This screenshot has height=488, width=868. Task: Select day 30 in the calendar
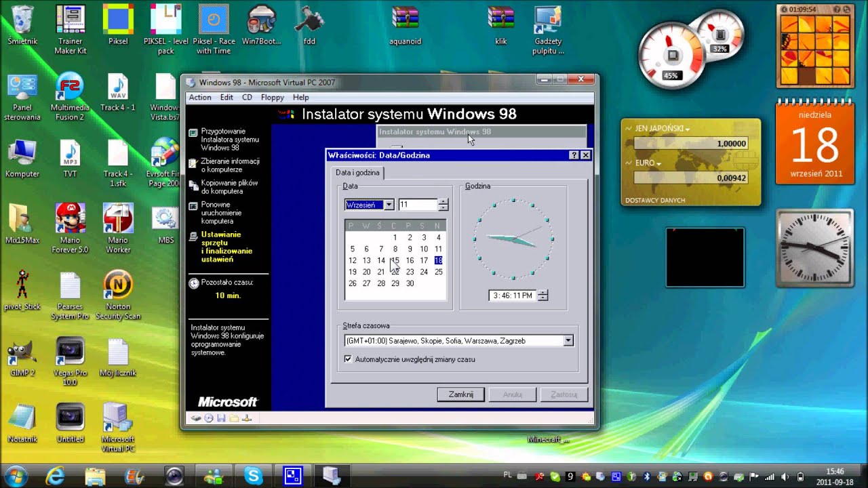pyautogui.click(x=410, y=283)
